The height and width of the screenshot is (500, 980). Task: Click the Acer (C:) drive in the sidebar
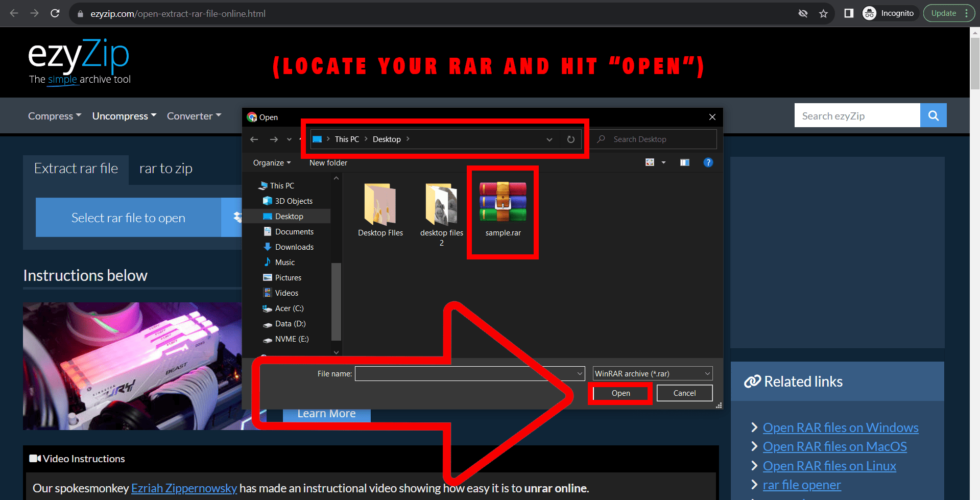click(288, 308)
